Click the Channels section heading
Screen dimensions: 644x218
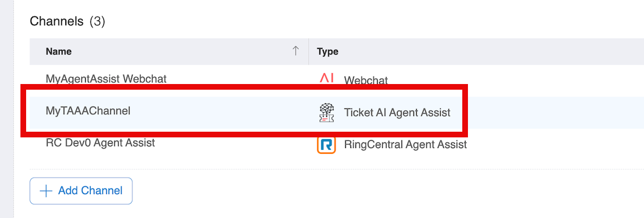(x=57, y=22)
